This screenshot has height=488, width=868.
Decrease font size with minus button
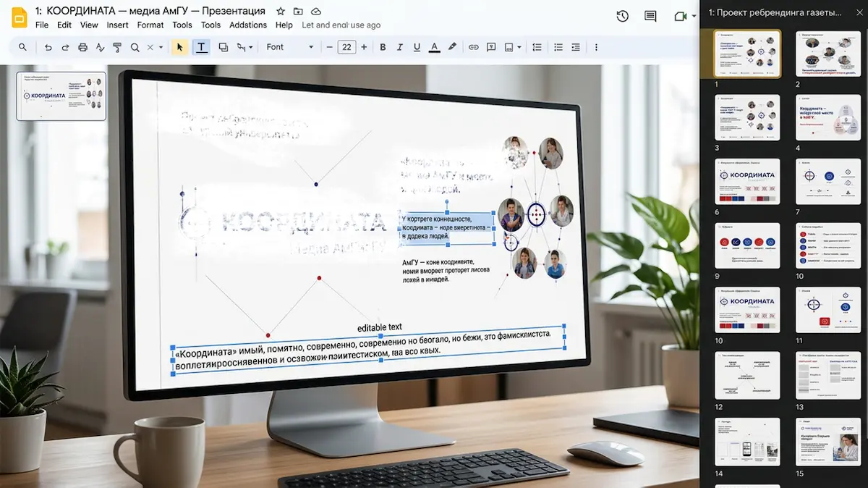click(x=329, y=47)
